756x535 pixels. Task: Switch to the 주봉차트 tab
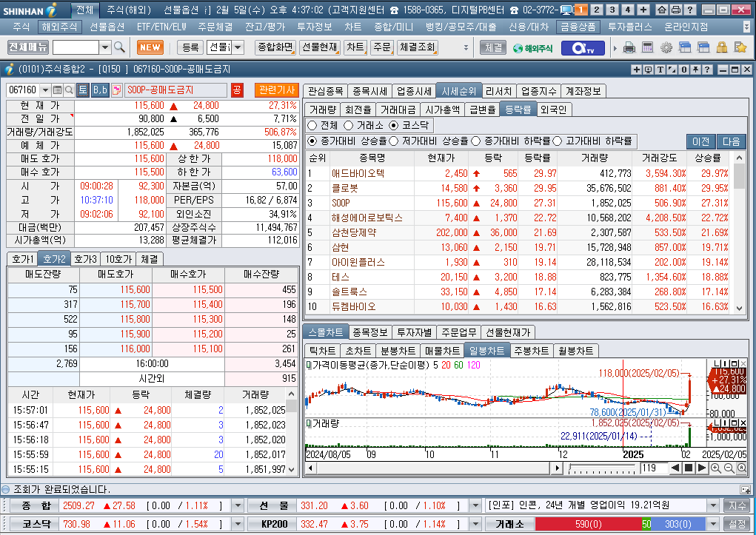click(531, 351)
